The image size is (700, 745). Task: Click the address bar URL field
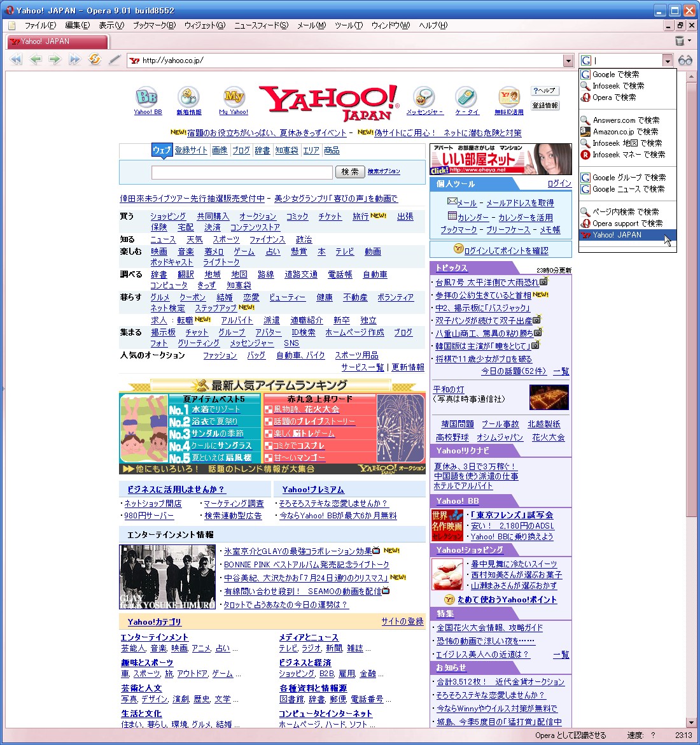pos(345,60)
